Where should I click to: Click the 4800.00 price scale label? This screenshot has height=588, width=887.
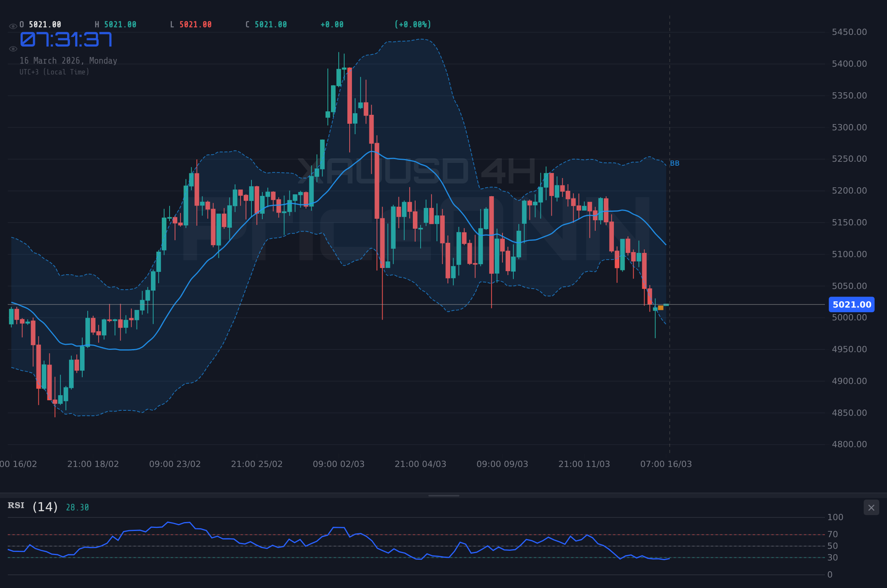click(x=849, y=444)
